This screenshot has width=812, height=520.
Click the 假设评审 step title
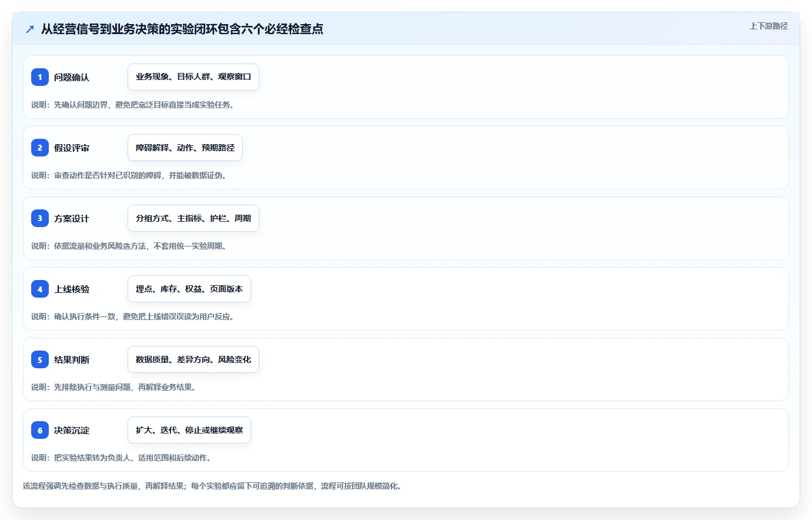(x=72, y=148)
